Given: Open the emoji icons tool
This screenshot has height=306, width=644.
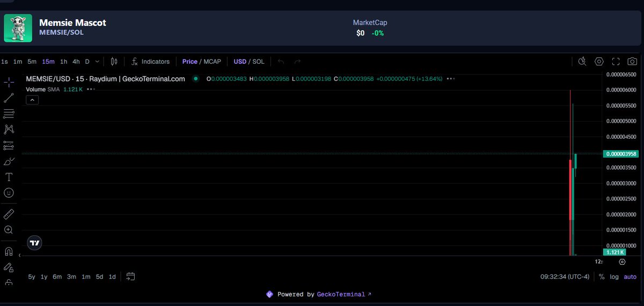Looking at the screenshot, I should 9,192.
